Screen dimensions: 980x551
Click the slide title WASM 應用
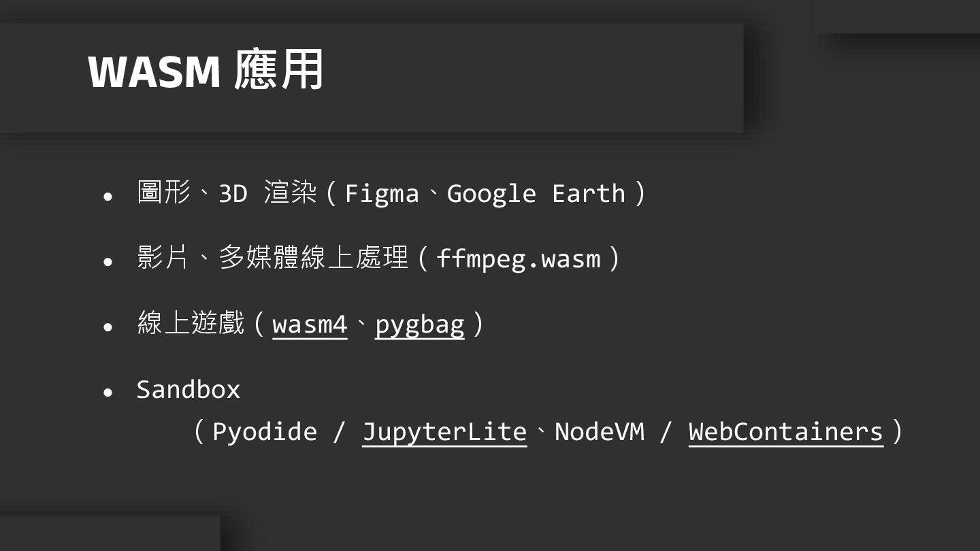[x=206, y=70]
